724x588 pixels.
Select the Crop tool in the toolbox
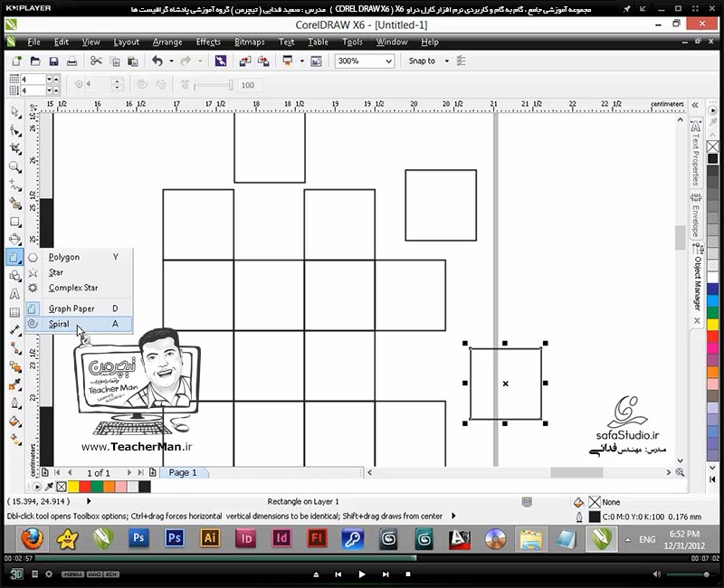(x=15, y=148)
